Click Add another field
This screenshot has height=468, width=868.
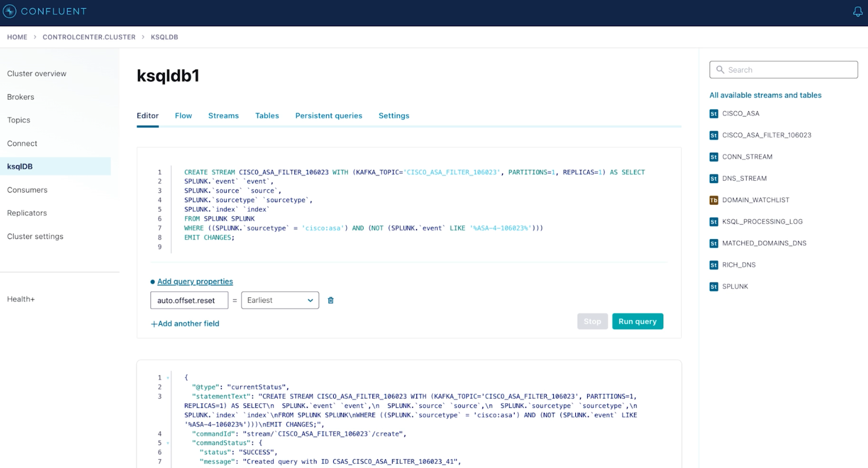pos(185,323)
